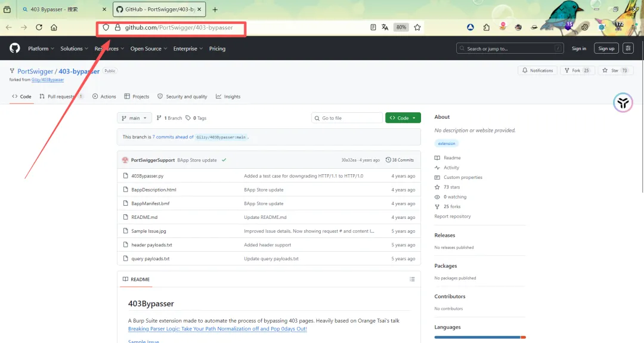Expand the green Code dropdown button
Screen dimensions: 644x343
click(403, 118)
